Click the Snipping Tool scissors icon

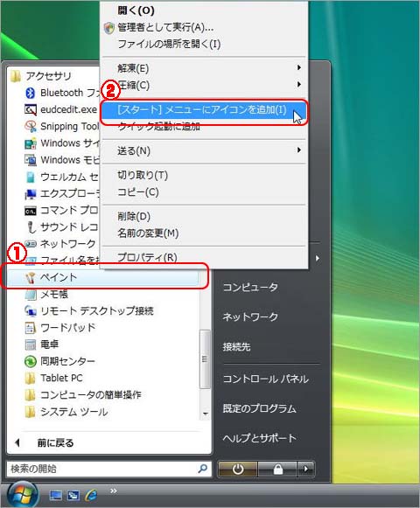tap(30, 127)
